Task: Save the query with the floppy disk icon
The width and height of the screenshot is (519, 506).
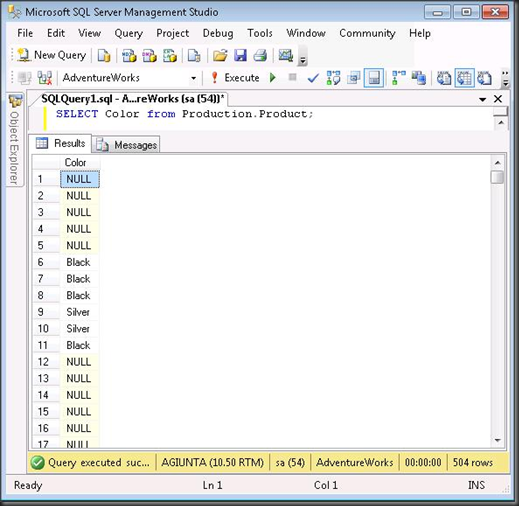Action: pos(240,55)
